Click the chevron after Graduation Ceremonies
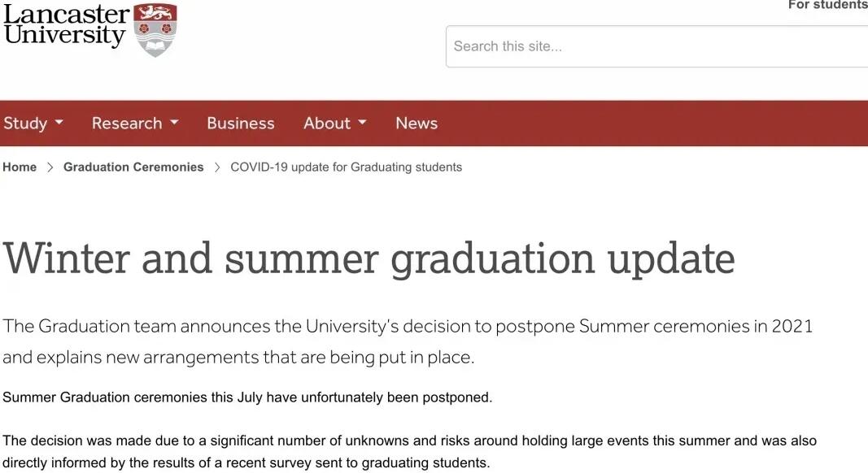Image resolution: width=868 pixels, height=473 pixels. [217, 167]
